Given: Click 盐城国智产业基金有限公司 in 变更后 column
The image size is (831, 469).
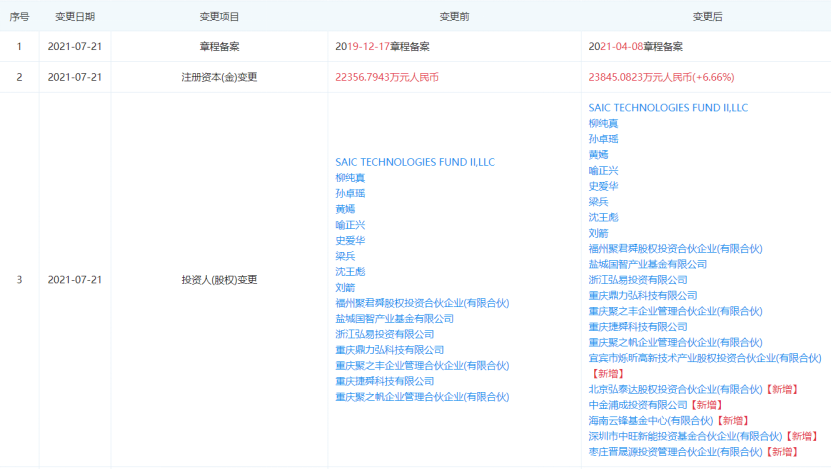Looking at the screenshot, I should tap(648, 264).
